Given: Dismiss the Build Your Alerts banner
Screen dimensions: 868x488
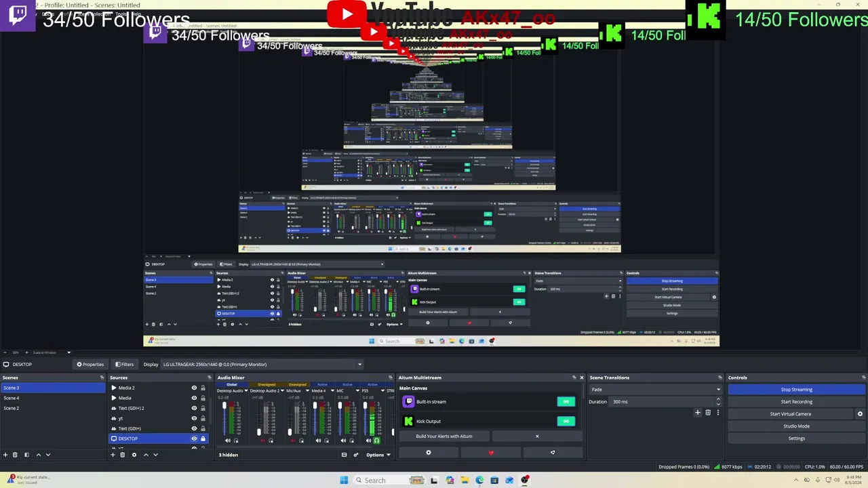Looking at the screenshot, I should [537, 436].
